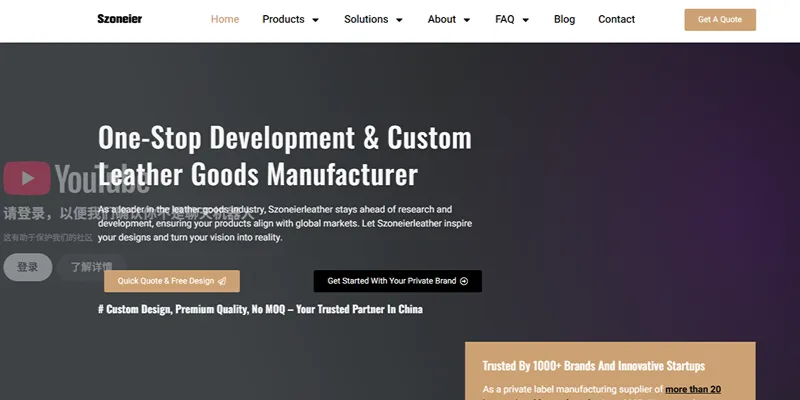800x400 pixels.
Task: Open the Products menu item
Action: coord(283,19)
